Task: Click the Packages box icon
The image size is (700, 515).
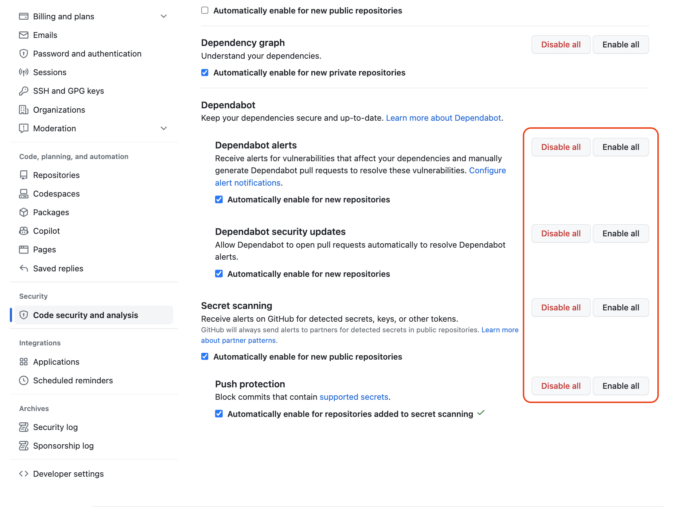Action: [24, 212]
